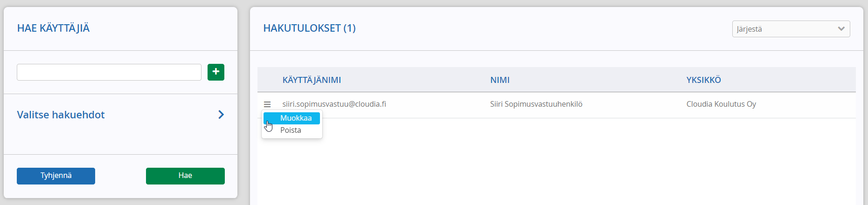The image size is (868, 205).
Task: Click the blue Tyhjennä button
Action: [x=56, y=176]
